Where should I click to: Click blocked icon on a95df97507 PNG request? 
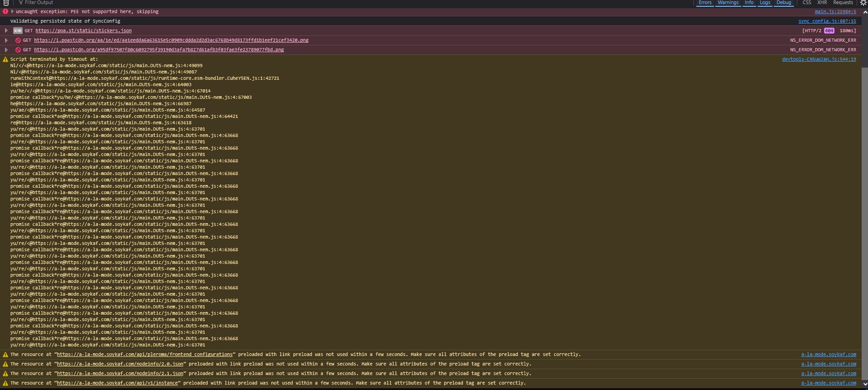[x=18, y=50]
